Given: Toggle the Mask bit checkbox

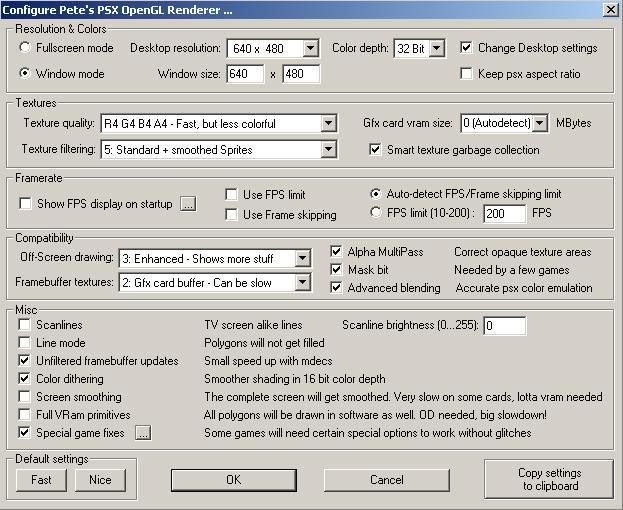Looking at the screenshot, I should (336, 269).
